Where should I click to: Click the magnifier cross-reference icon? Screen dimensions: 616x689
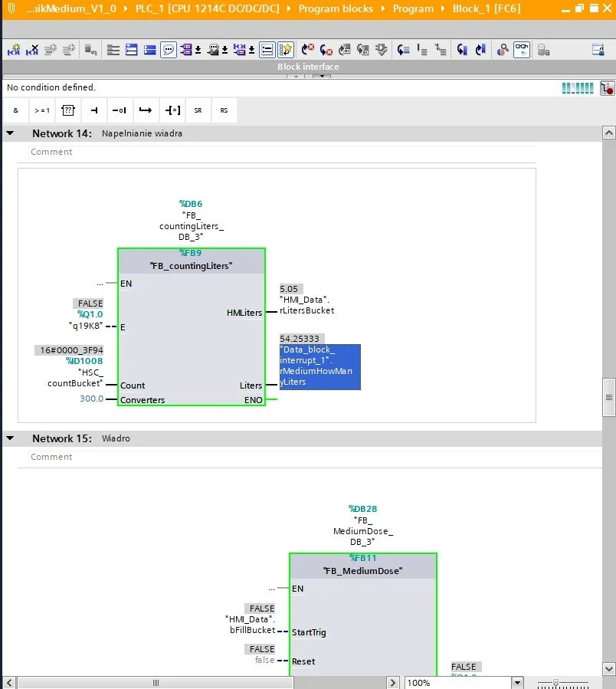(503, 50)
